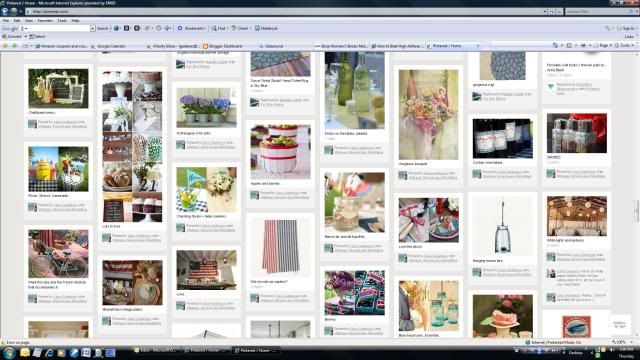Expand the Google search box dropdown arrow

93,28
